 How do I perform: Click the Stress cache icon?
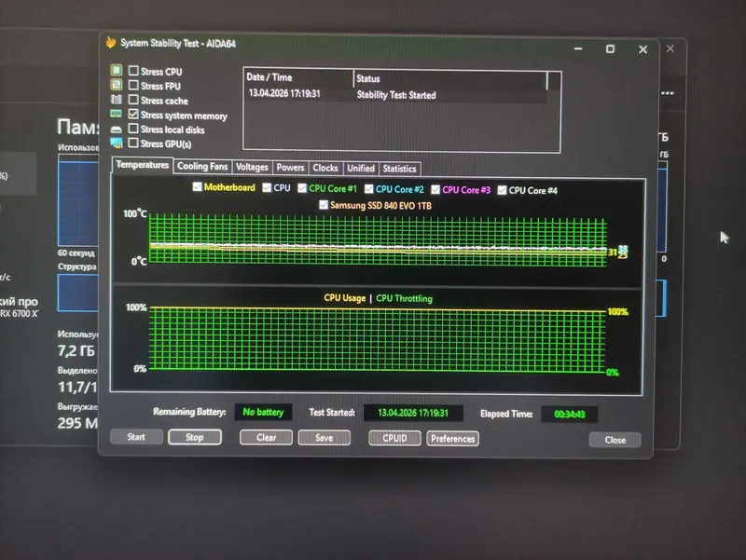[116, 100]
